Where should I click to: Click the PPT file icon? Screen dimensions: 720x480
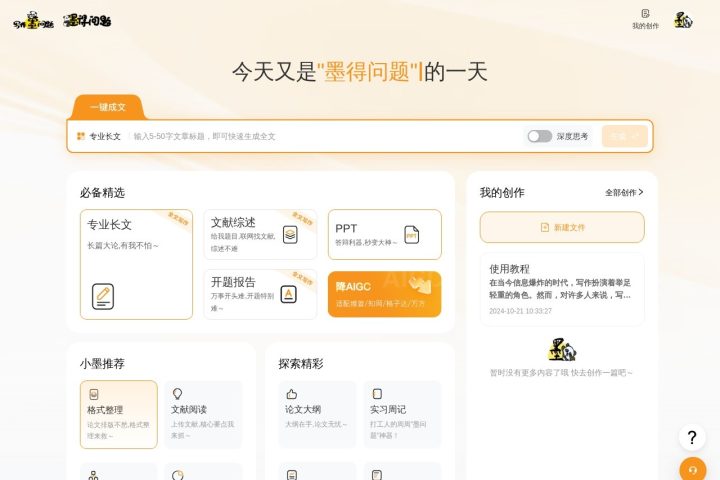(411, 235)
